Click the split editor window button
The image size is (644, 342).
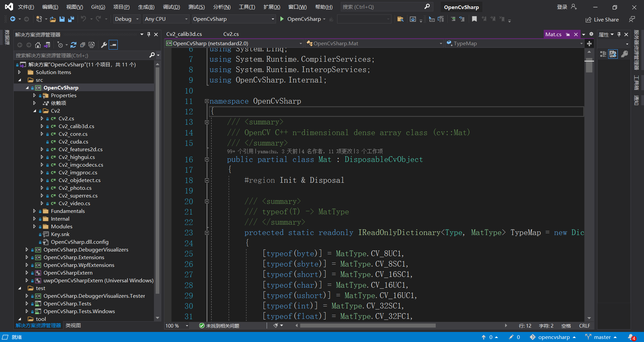coord(589,44)
